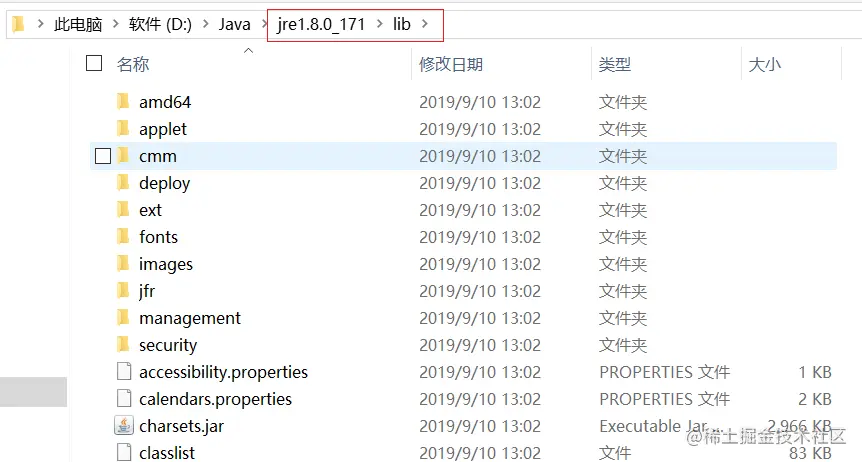Screen dimensions: 862x462
Task: Click the management folder icon
Action: [124, 317]
